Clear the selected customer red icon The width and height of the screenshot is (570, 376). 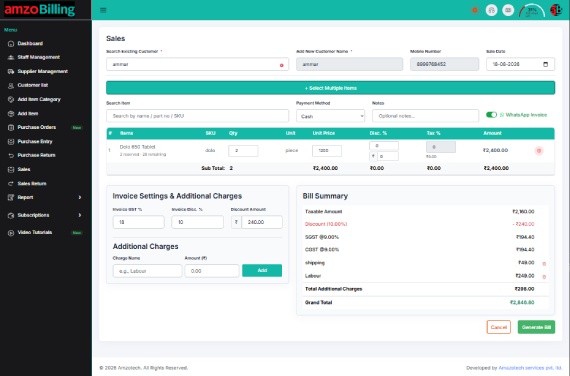(281, 65)
